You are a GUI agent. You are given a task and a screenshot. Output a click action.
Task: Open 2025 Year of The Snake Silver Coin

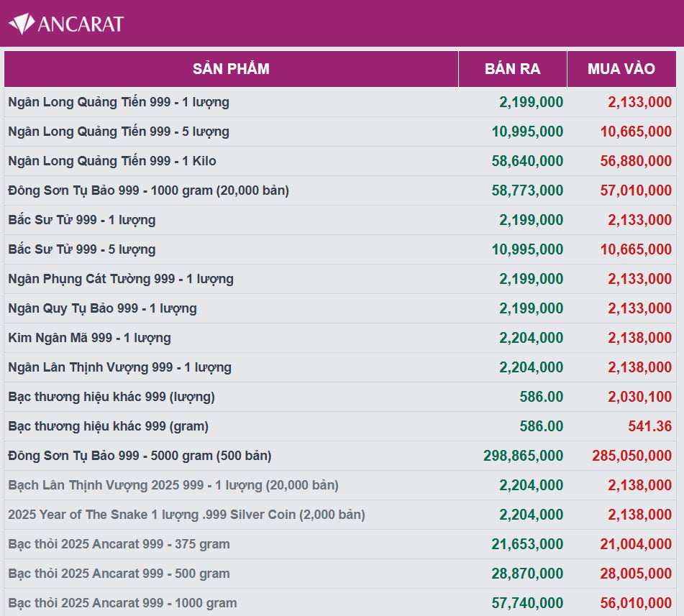[x=187, y=515]
